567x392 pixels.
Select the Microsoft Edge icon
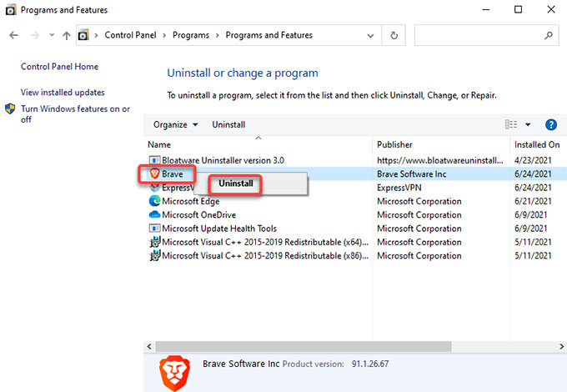pyautogui.click(x=155, y=201)
